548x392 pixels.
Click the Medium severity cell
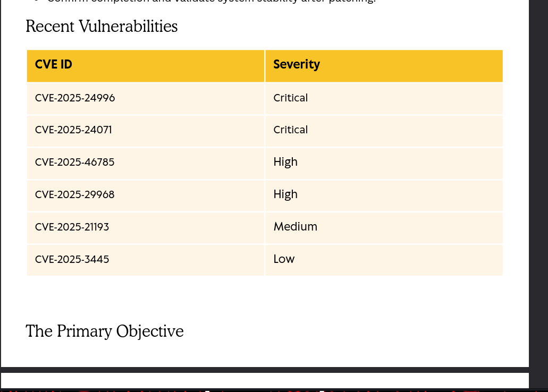coord(295,227)
